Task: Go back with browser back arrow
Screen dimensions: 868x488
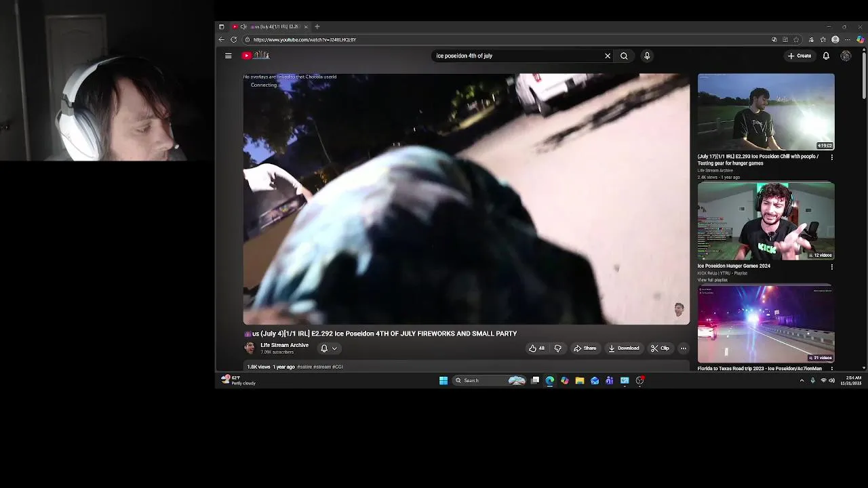Action: 221,39
